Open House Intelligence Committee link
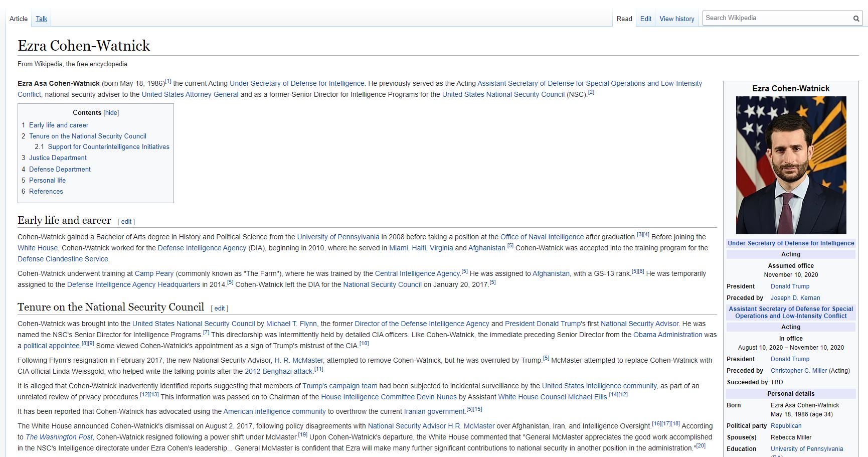This screenshot has height=457, width=868. pyautogui.click(x=368, y=397)
